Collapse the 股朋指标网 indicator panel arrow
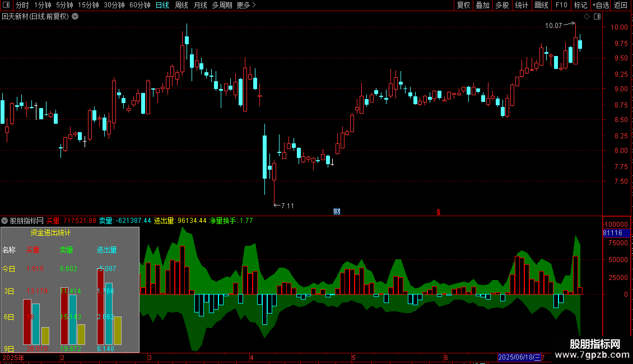The width and height of the screenshot is (633, 364). [x=4, y=221]
